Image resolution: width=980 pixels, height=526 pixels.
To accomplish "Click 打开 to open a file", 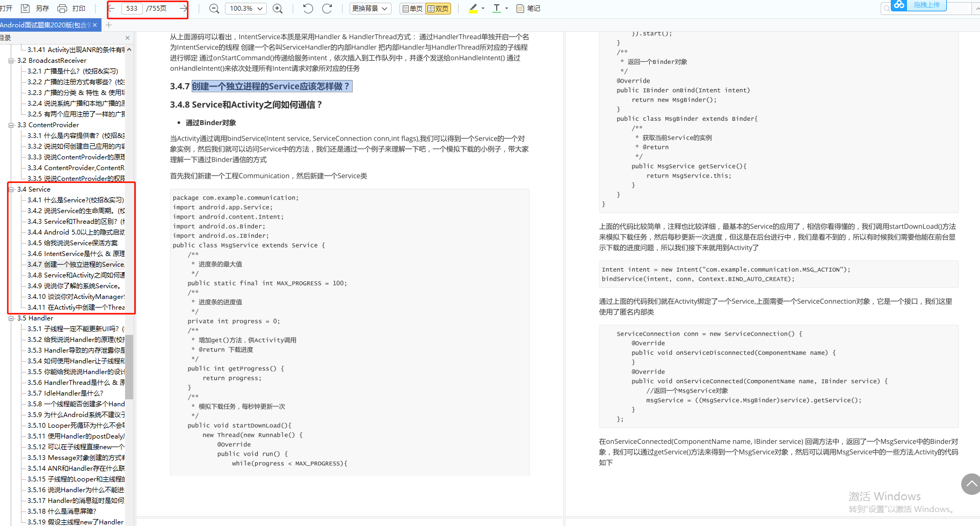I will [6, 8].
